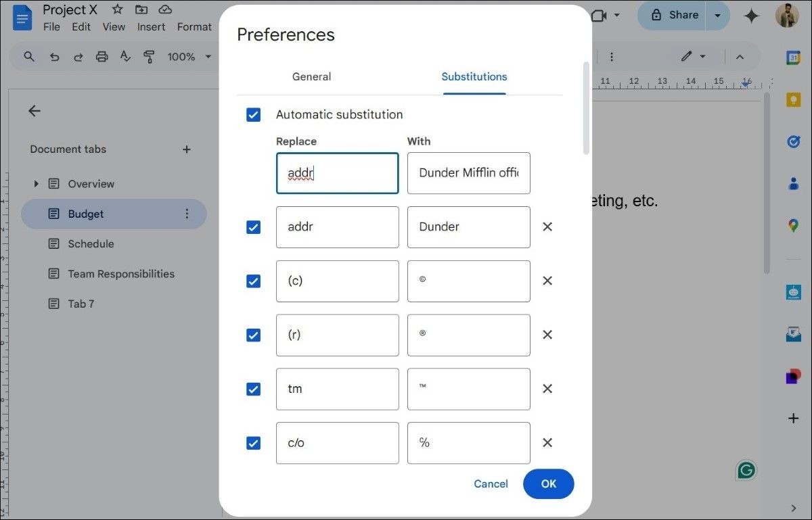Click the With field containing Dunder Mifflin
Viewport: 812px width, 520px height.
click(469, 173)
